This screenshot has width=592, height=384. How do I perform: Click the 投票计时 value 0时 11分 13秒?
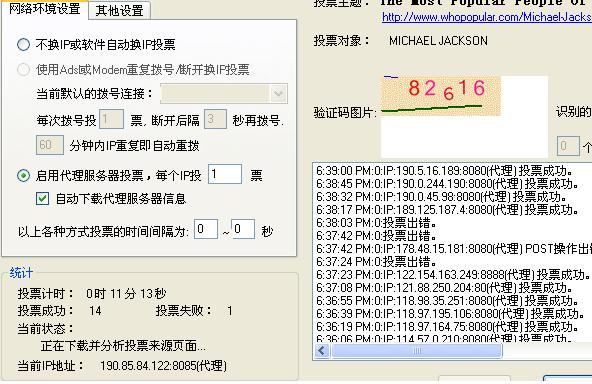point(126,293)
